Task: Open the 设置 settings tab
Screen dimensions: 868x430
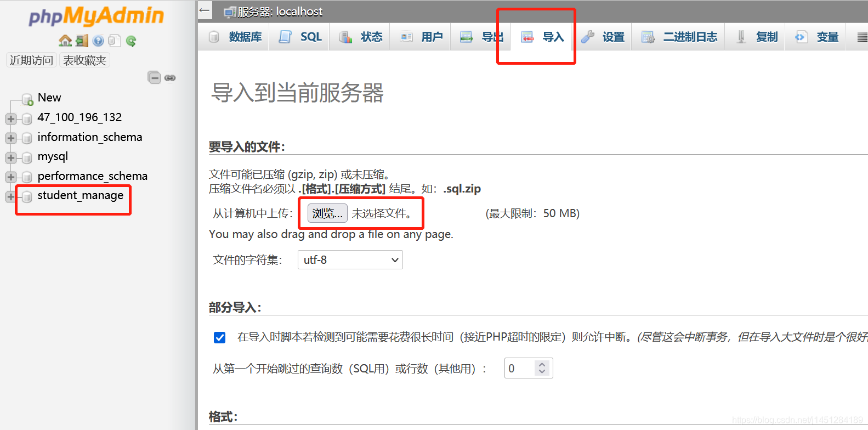Action: click(x=602, y=37)
